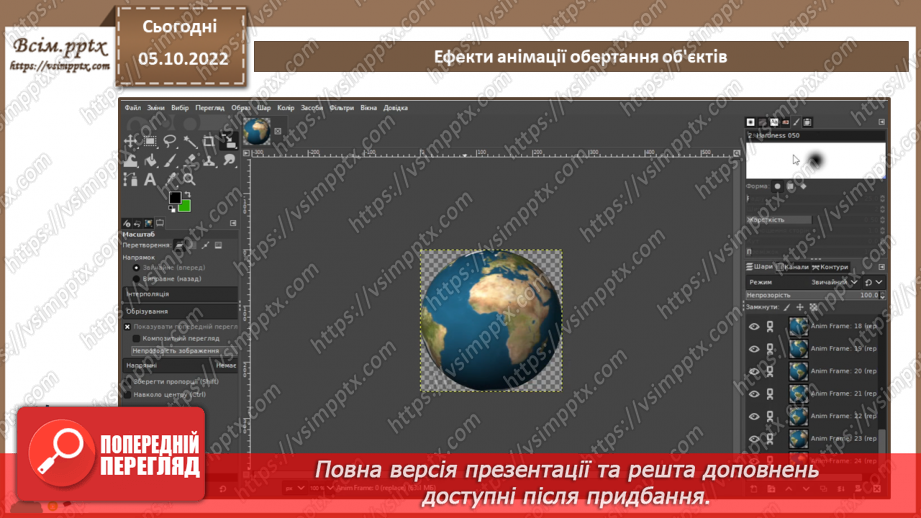Select the Move tool in the toolbox
Image resolution: width=921 pixels, height=518 pixels.
click(131, 141)
